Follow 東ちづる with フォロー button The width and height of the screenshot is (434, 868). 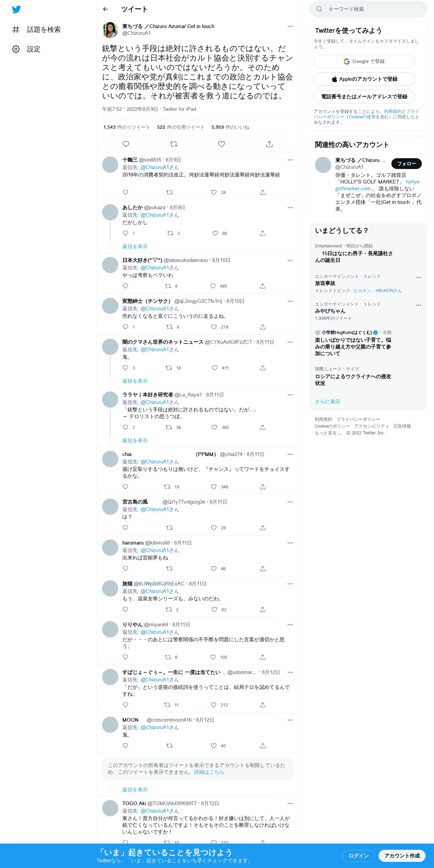pos(406,164)
